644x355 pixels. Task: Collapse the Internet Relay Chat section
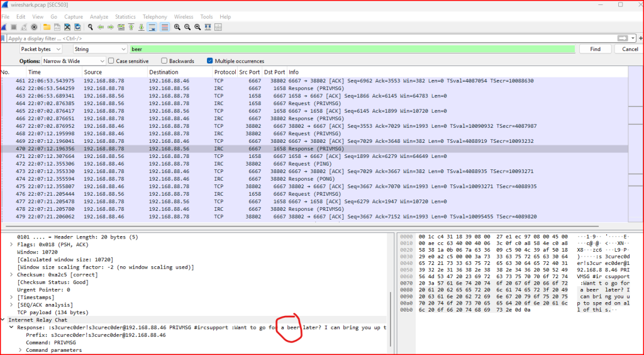pos(3,320)
